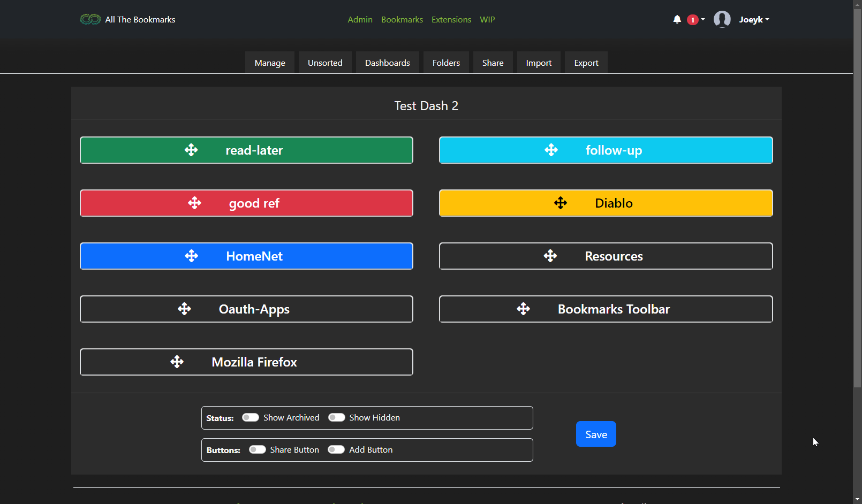862x504 pixels.
Task: Click the scrollbar down arrow
Action: 857,499
